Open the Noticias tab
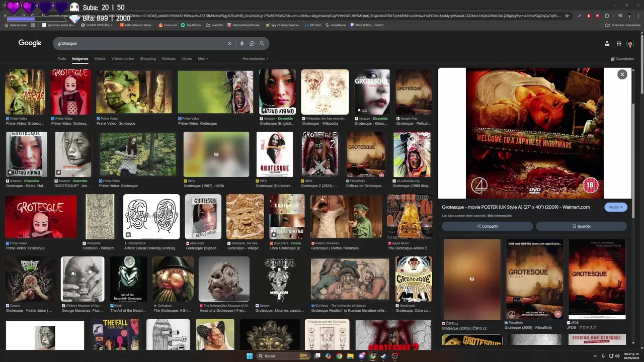The image size is (644, 362). [x=169, y=59]
